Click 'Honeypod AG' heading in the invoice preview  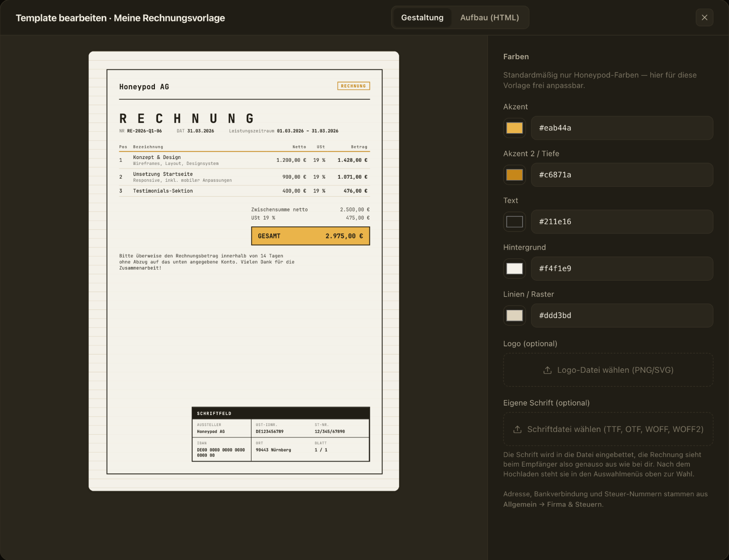(x=144, y=87)
